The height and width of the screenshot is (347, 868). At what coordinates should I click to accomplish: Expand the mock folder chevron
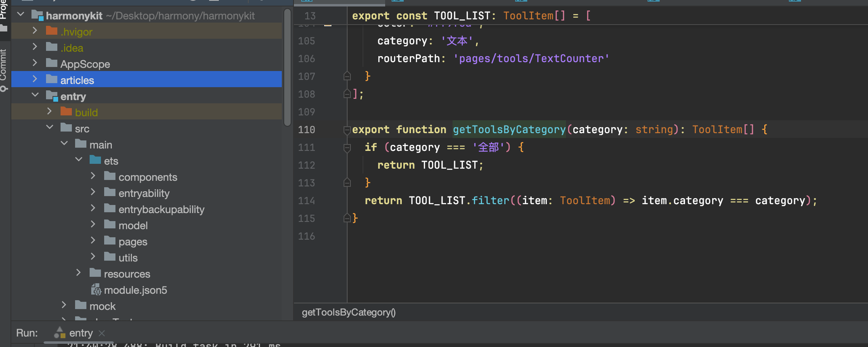click(x=64, y=305)
